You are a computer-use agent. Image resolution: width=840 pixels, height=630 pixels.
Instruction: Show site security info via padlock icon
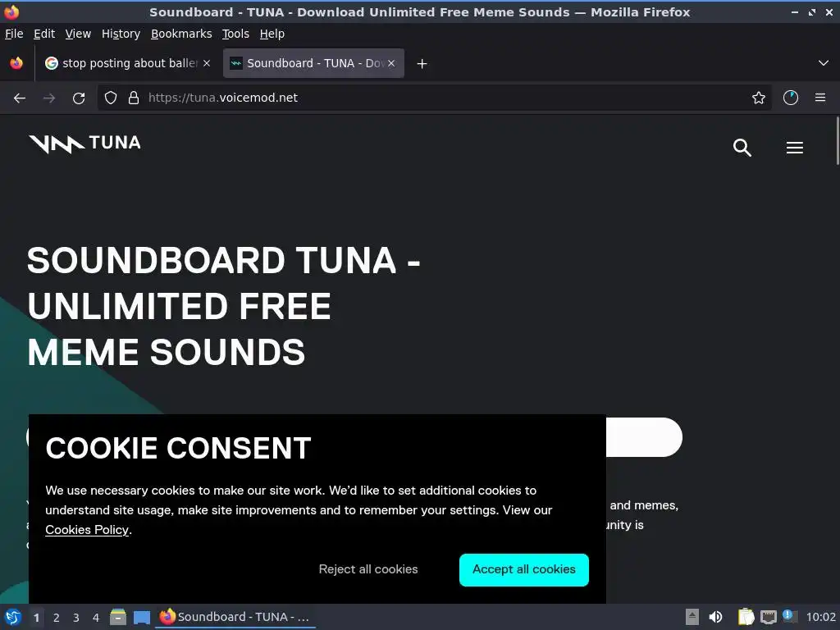[134, 98]
